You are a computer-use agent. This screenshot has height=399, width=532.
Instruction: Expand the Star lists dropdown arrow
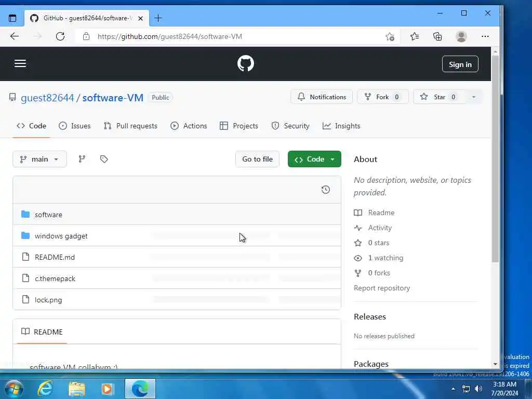(x=474, y=97)
